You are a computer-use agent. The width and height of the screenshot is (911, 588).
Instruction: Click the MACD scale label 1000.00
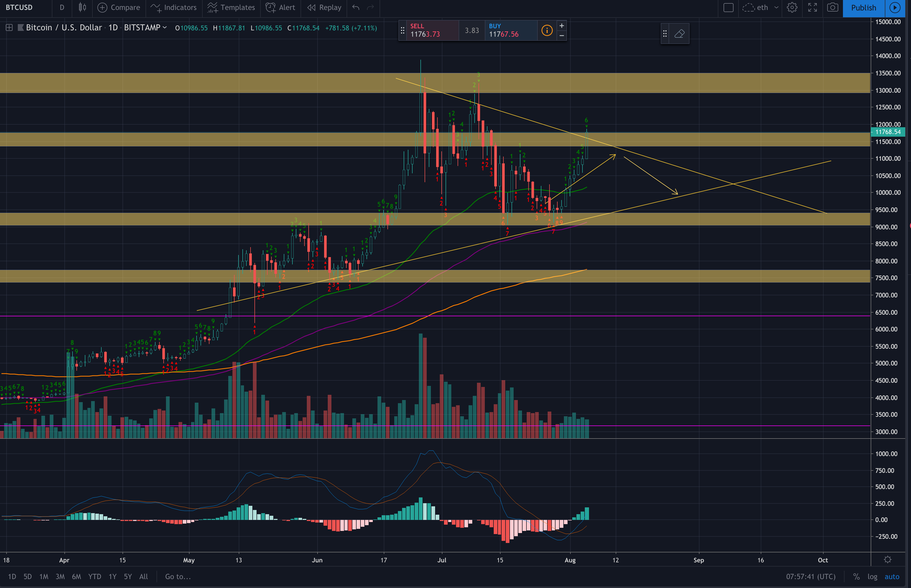point(886,454)
